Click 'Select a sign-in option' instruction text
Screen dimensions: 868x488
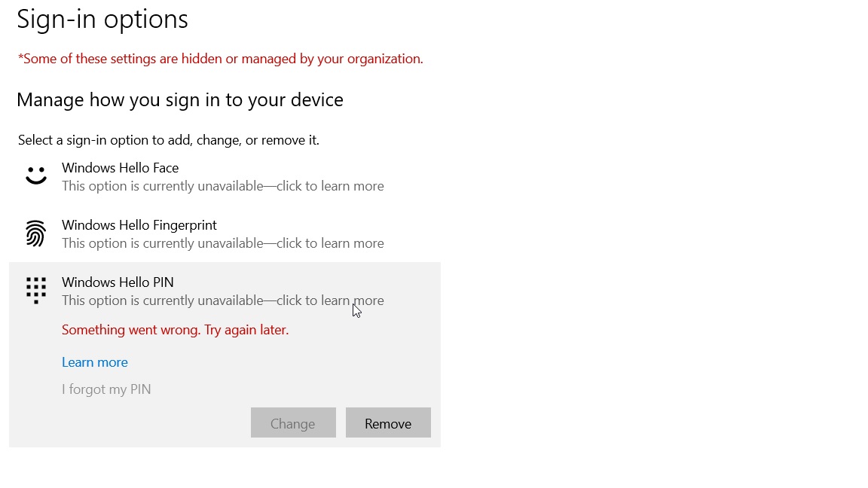click(168, 140)
